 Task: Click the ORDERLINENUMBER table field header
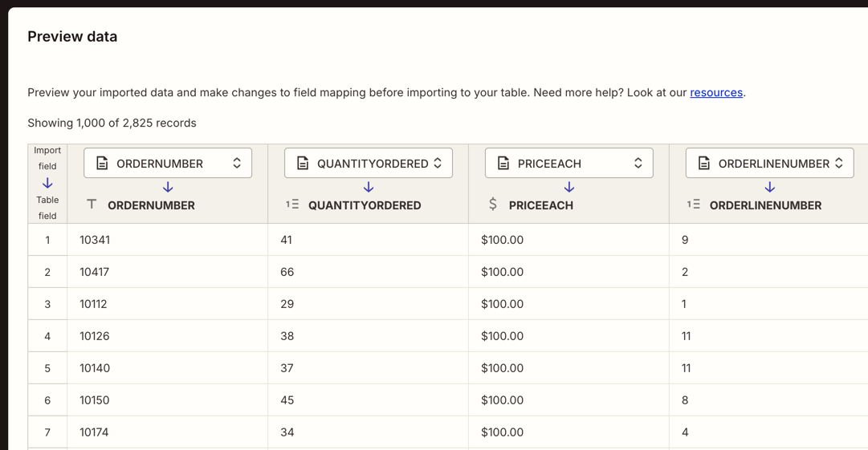point(765,205)
